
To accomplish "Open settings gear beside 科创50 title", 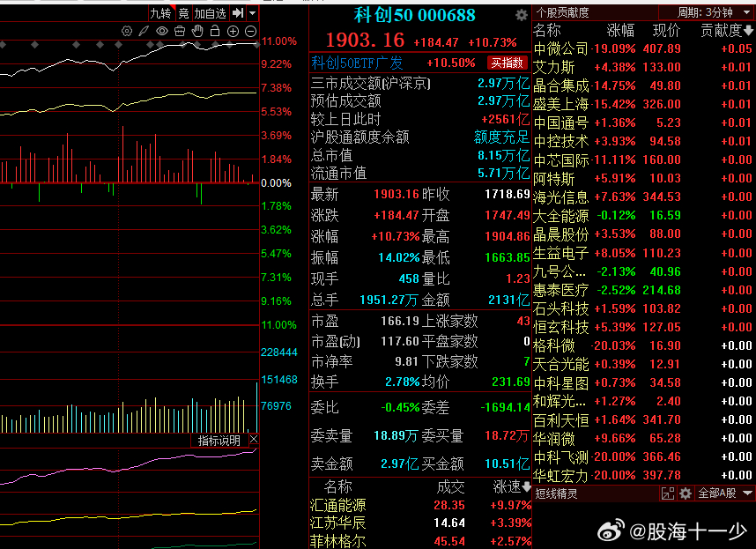I will (522, 16).
